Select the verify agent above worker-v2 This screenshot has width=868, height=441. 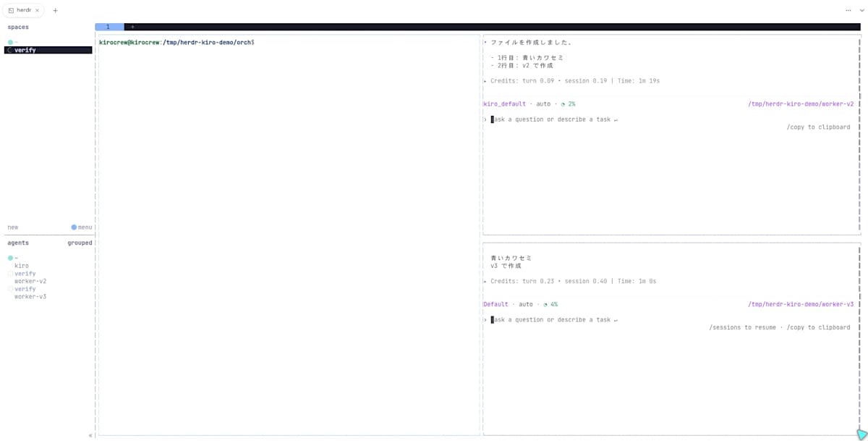25,274
